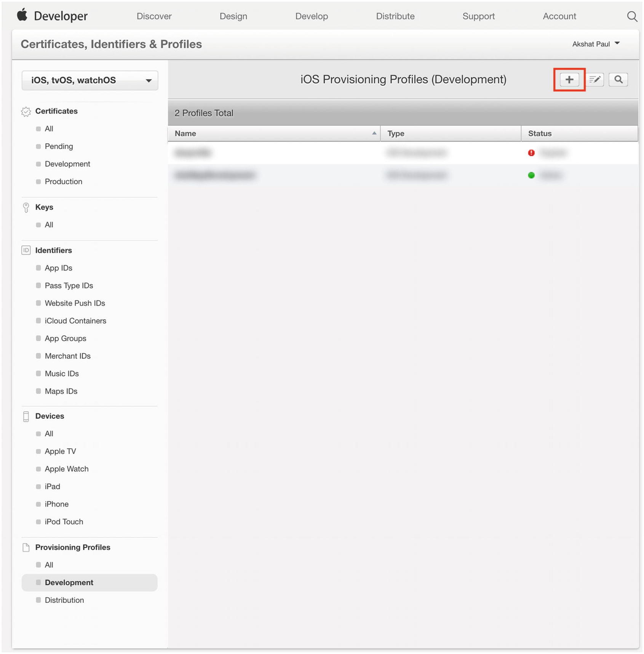Open the Account tab in navigation
644x654 pixels.
[x=559, y=16]
